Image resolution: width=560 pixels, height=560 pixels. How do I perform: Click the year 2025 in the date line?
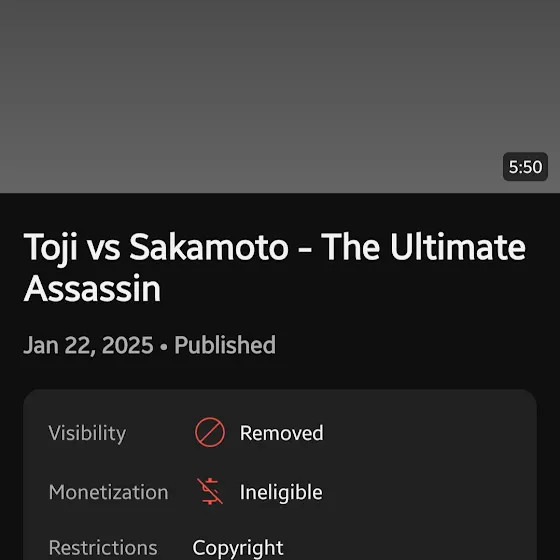[x=128, y=345]
